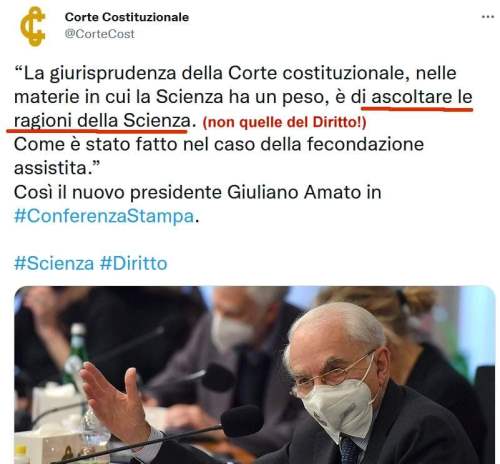Viewport: 500px width, 464px height.
Task: Open the #Diritto hashtag
Action: tap(133, 263)
